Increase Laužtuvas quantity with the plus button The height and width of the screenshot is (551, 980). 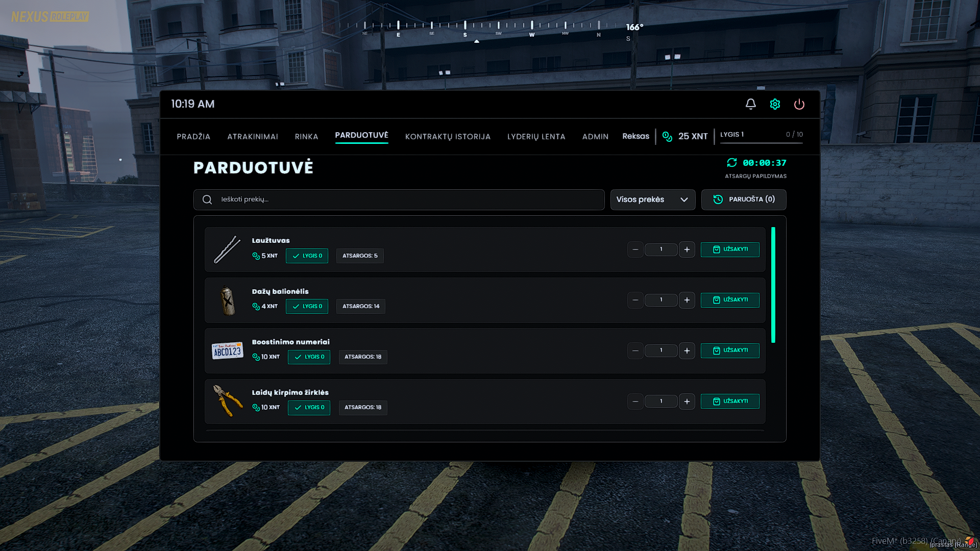click(x=687, y=249)
